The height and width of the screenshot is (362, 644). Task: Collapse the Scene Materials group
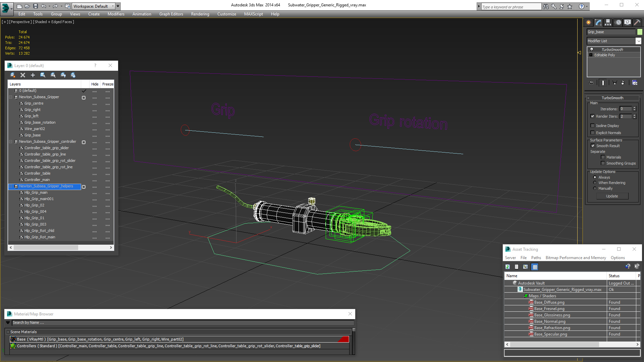[x=8, y=332]
